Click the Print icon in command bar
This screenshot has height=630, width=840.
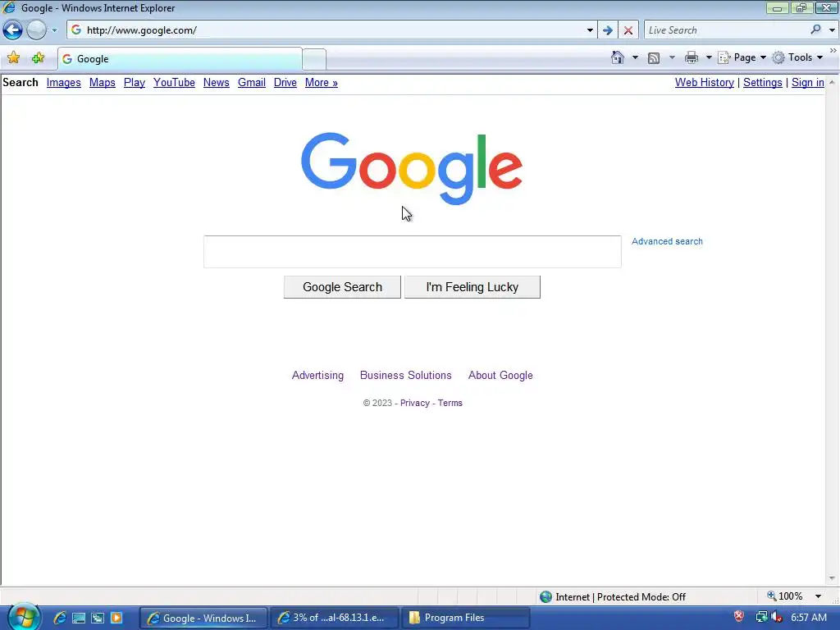[x=691, y=57]
